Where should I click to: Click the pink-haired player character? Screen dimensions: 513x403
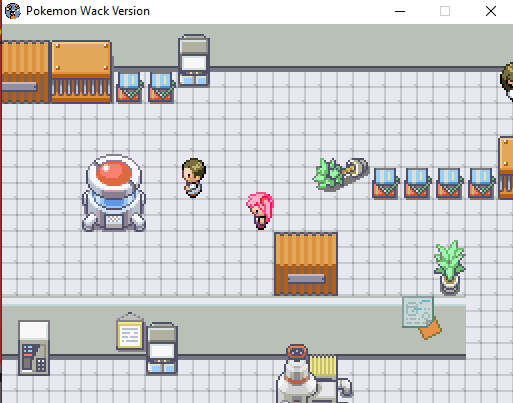(x=260, y=211)
